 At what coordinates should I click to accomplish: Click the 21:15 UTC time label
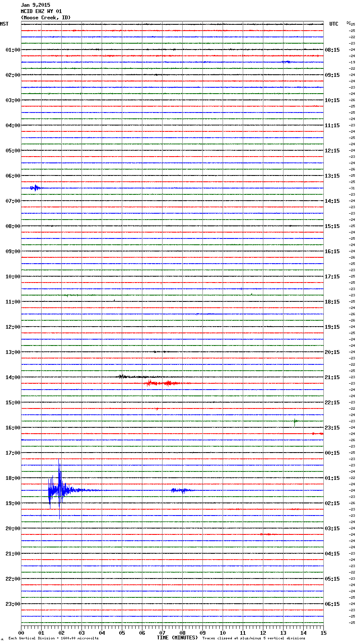332,377
